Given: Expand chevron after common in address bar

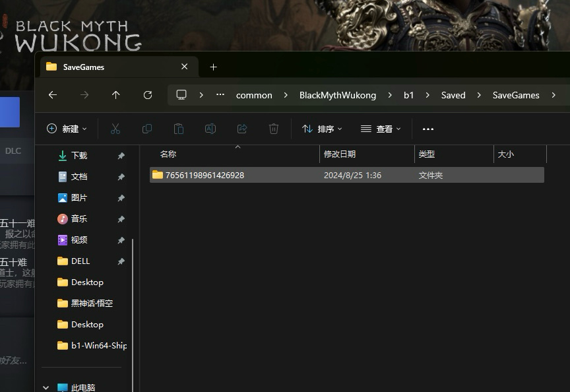Looking at the screenshot, I should click(286, 95).
